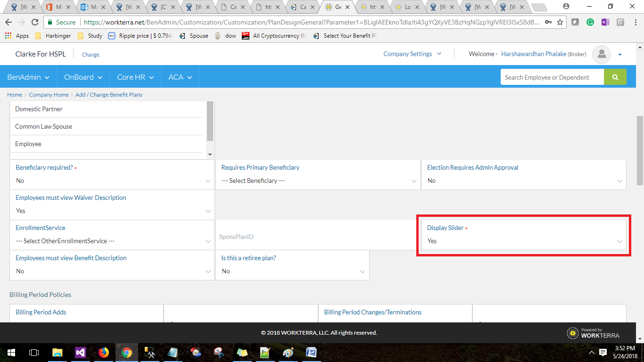
Task: Open the Snipping Tool from the taskbar
Action: 218,352
